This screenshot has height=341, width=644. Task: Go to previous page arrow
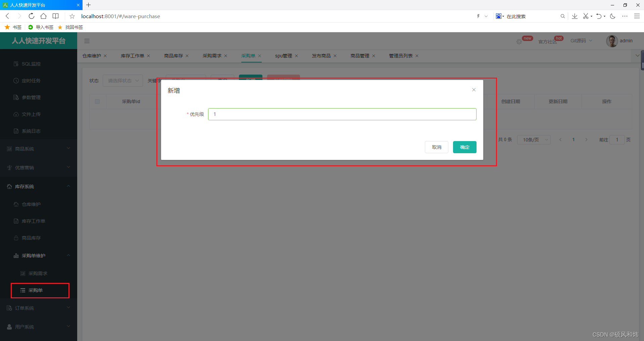pos(560,140)
